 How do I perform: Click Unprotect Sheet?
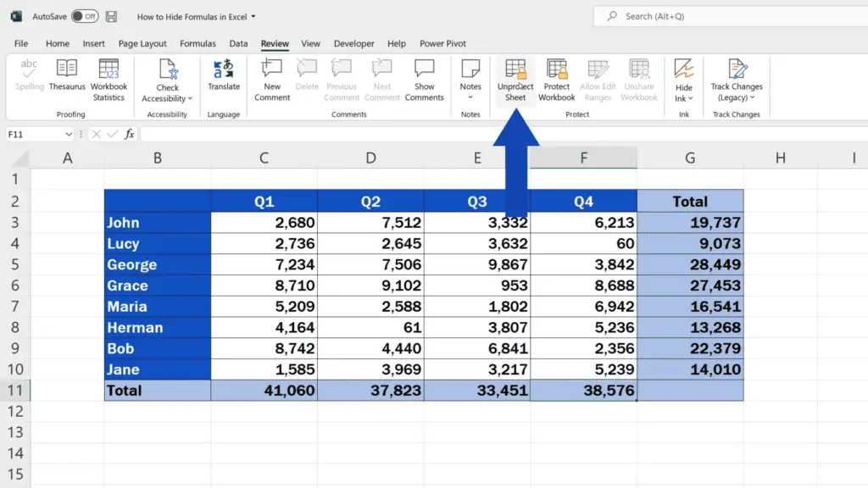515,80
